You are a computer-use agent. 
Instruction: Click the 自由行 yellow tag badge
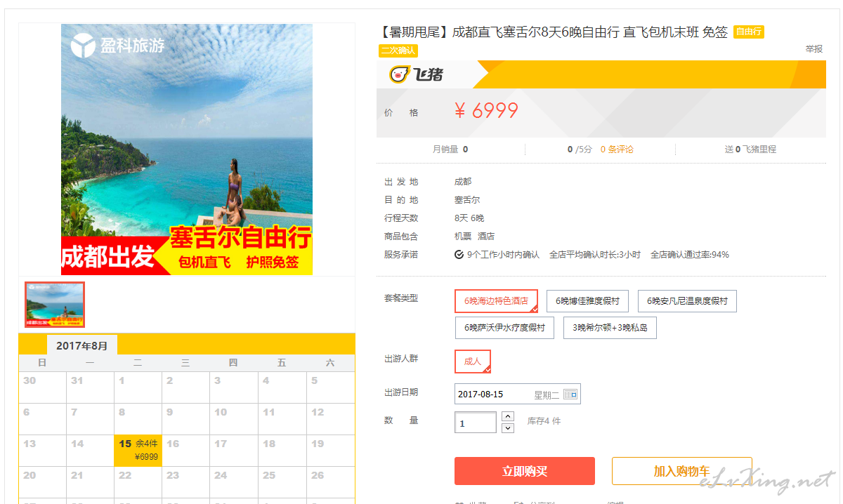pos(748,32)
